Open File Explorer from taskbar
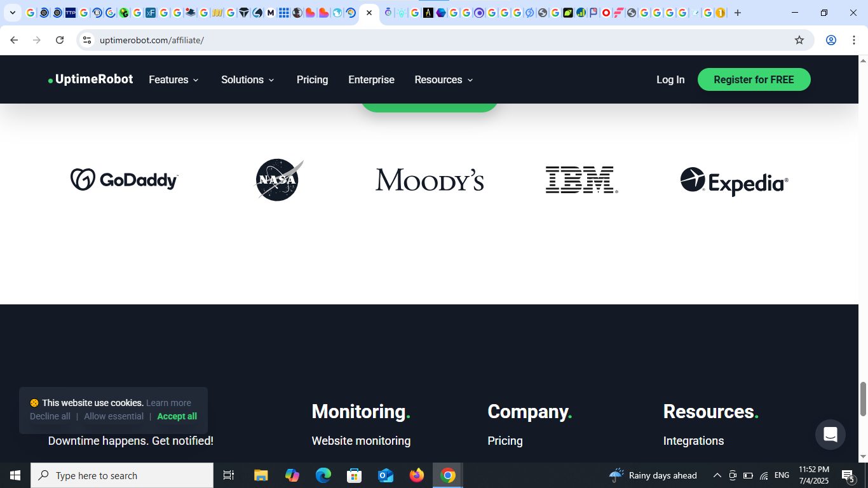 pyautogui.click(x=261, y=475)
